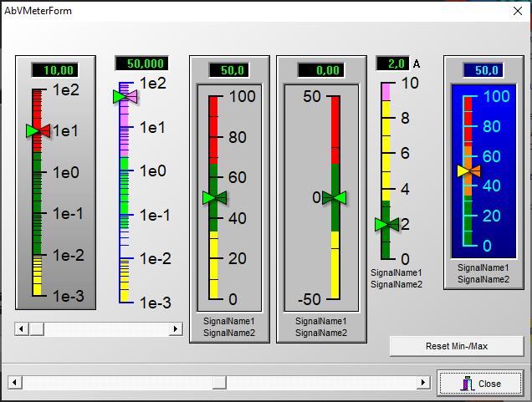The height and width of the screenshot is (402, 532).
Task: Click the 50,0 display on gray 0-100 meter
Action: (x=229, y=70)
